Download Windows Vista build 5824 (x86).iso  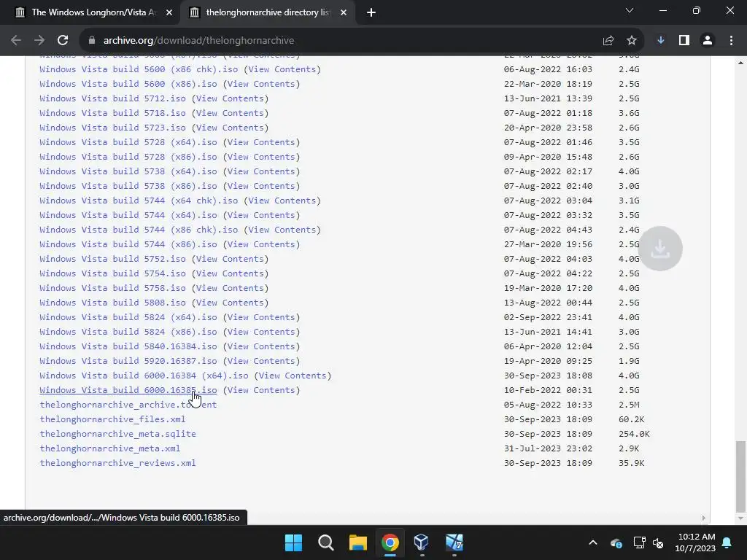128,332
